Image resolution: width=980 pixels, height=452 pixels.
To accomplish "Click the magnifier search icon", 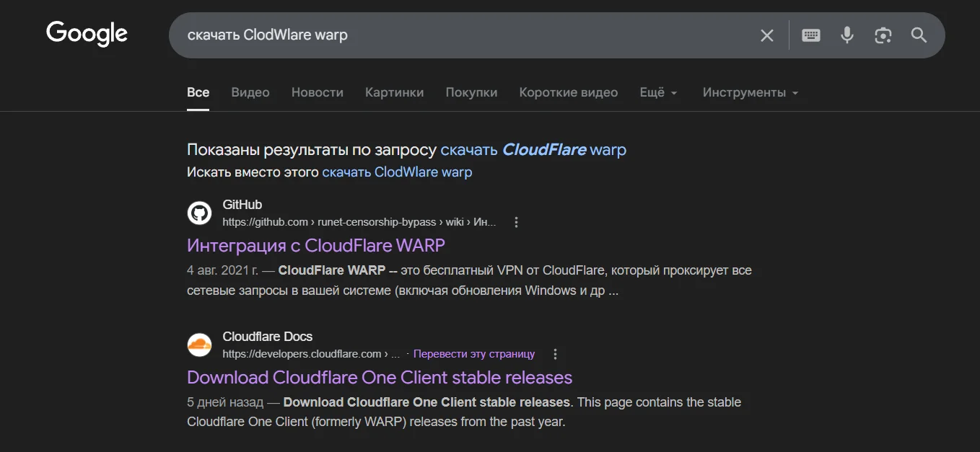I will [919, 35].
